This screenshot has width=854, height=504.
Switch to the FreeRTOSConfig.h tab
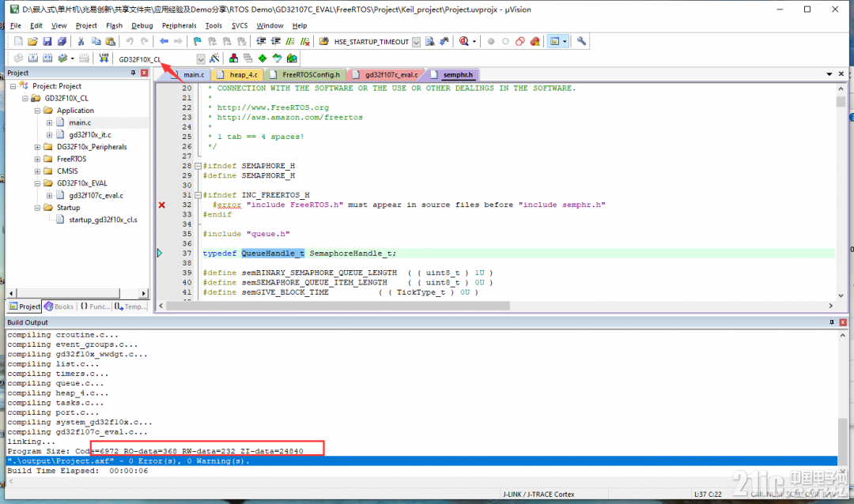pos(305,74)
